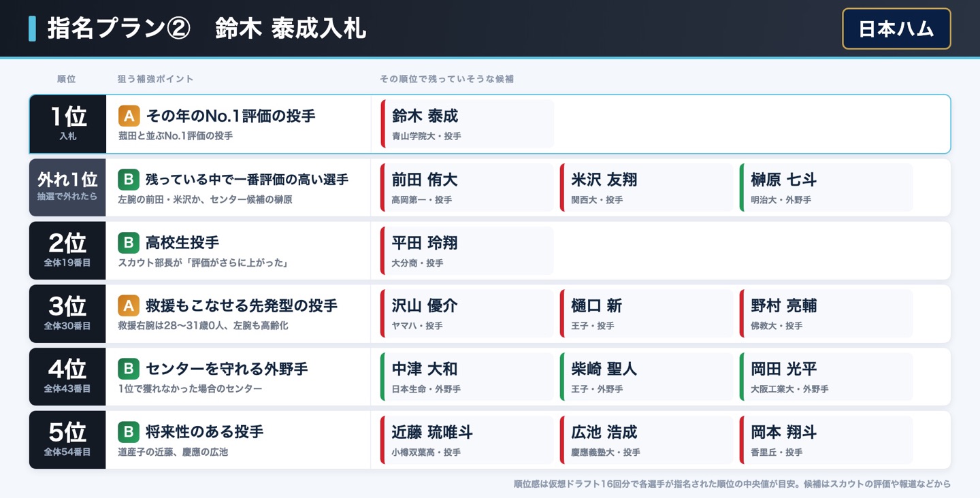Screen dimensions: 980x498
Task: Select the 3位 全体30番目 rank label
Action: tap(67, 314)
